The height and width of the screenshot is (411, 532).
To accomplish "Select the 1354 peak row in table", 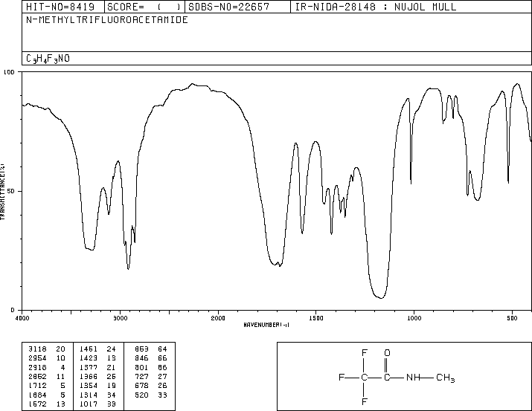I will point(97,386).
